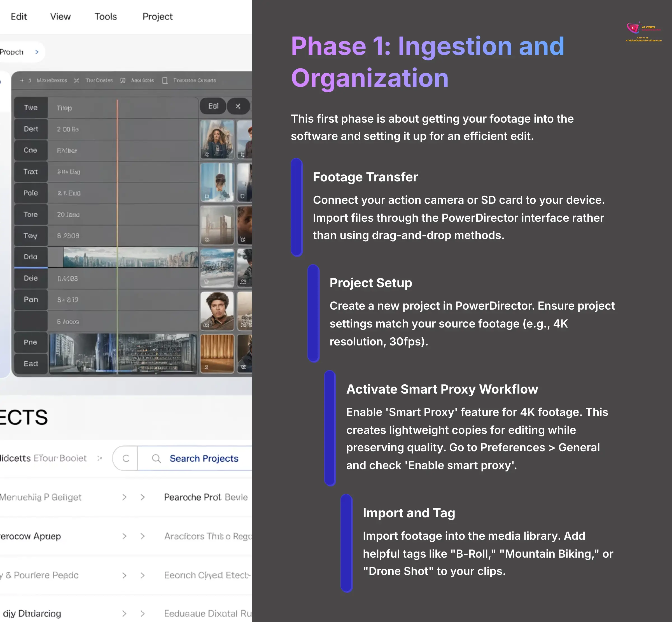
Task: Select the 'Trart' track header
Action: 31,172
